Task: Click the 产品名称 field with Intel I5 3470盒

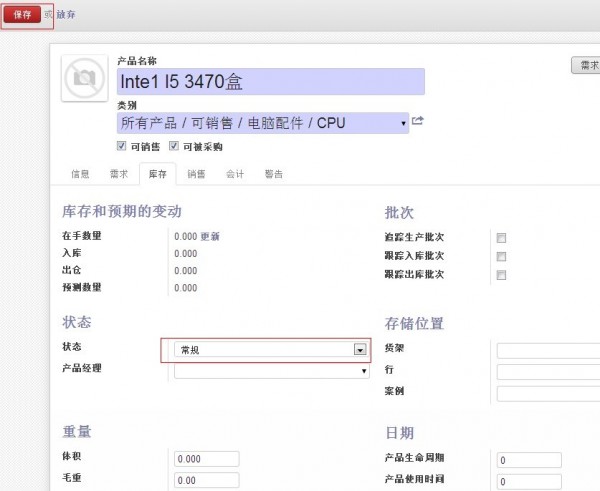Action: pos(271,82)
